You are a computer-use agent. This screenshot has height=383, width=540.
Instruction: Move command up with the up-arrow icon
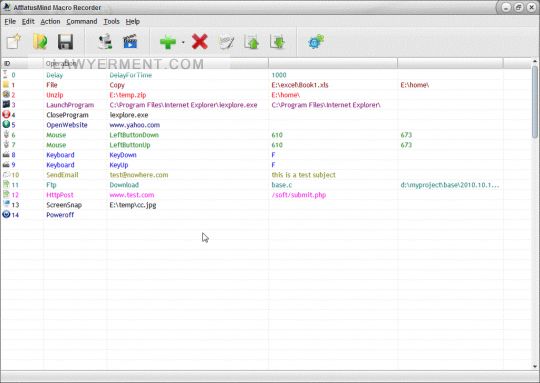[x=251, y=42]
